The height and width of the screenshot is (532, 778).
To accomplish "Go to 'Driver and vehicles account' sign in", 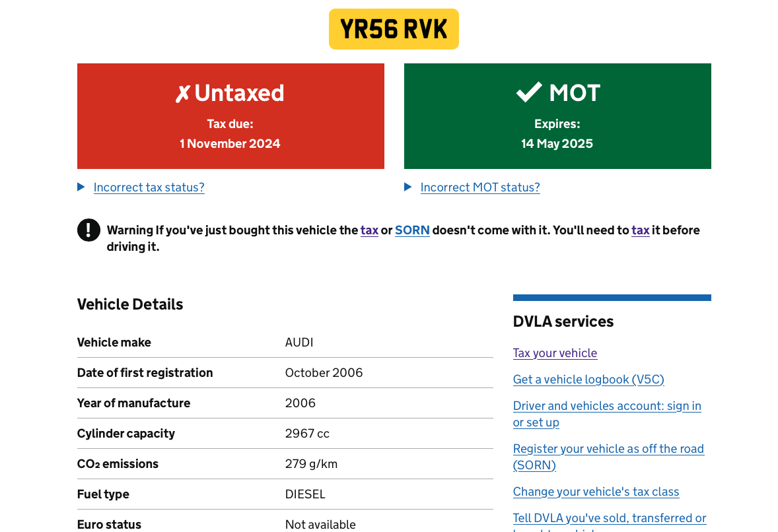I will [606, 406].
